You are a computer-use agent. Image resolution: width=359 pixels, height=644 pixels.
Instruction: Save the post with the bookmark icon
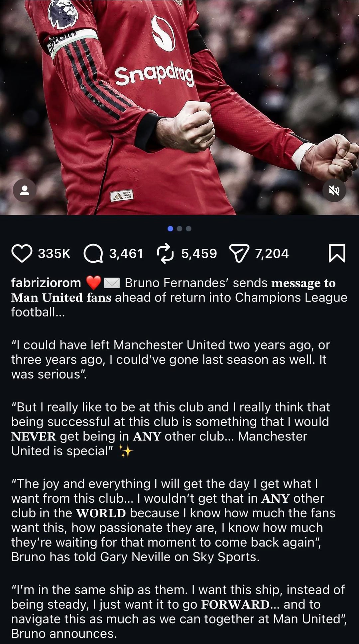pyautogui.click(x=337, y=253)
